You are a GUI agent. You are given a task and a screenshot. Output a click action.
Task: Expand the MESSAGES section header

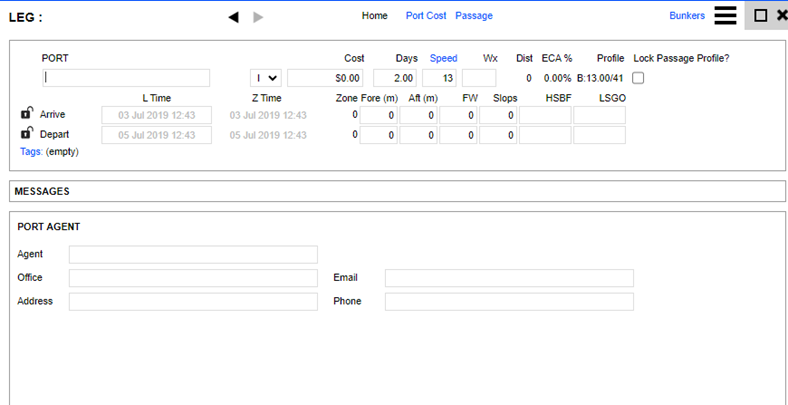point(42,191)
